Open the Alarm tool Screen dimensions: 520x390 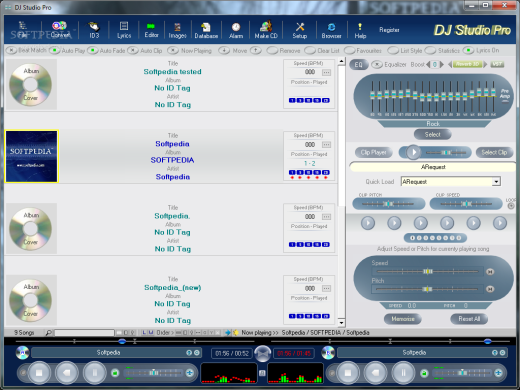[236, 30]
